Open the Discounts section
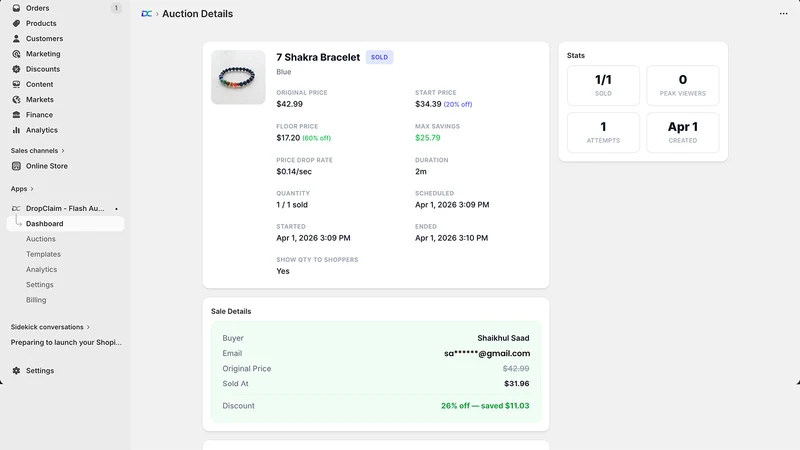Viewport: 800px width, 450px height. pyautogui.click(x=43, y=69)
